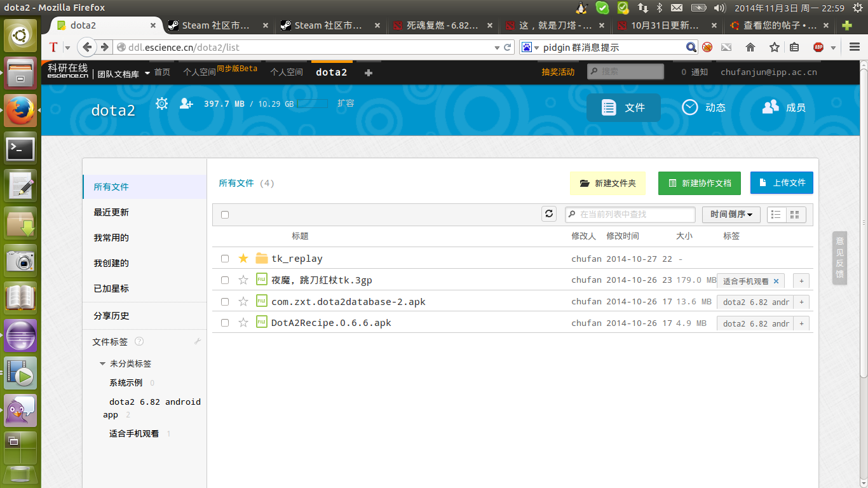Click the 上传文件 upload button
868x488 pixels.
point(782,183)
